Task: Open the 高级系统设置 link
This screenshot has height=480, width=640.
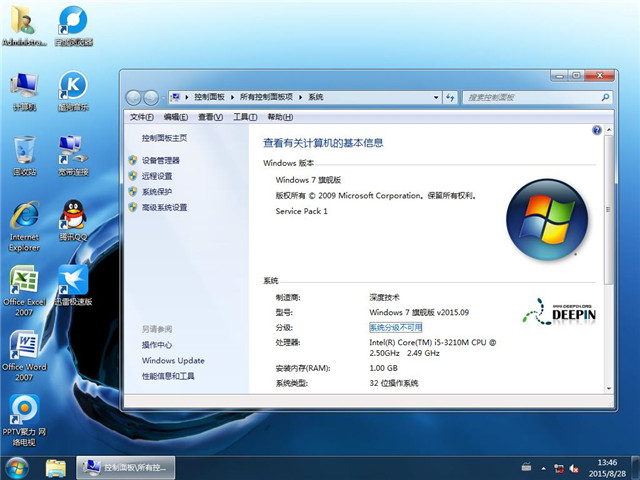Action: (164, 207)
